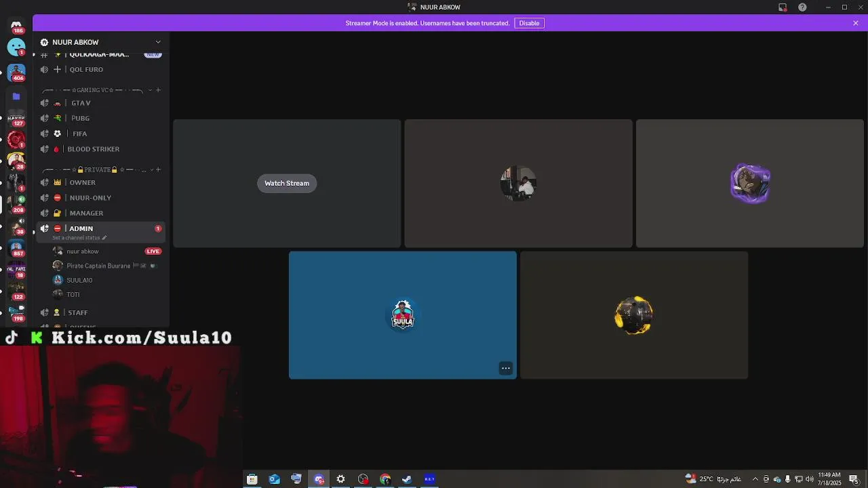
Task: Open server with the 208 badge
Action: tap(16, 205)
